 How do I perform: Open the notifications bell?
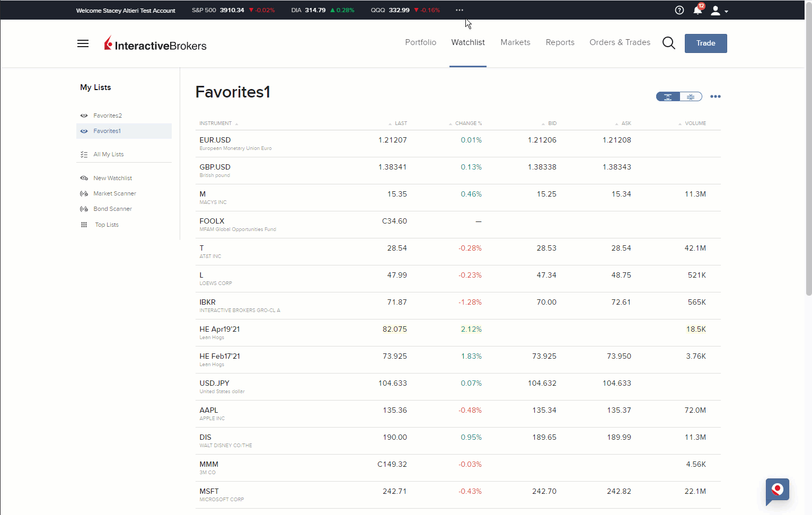tap(698, 10)
